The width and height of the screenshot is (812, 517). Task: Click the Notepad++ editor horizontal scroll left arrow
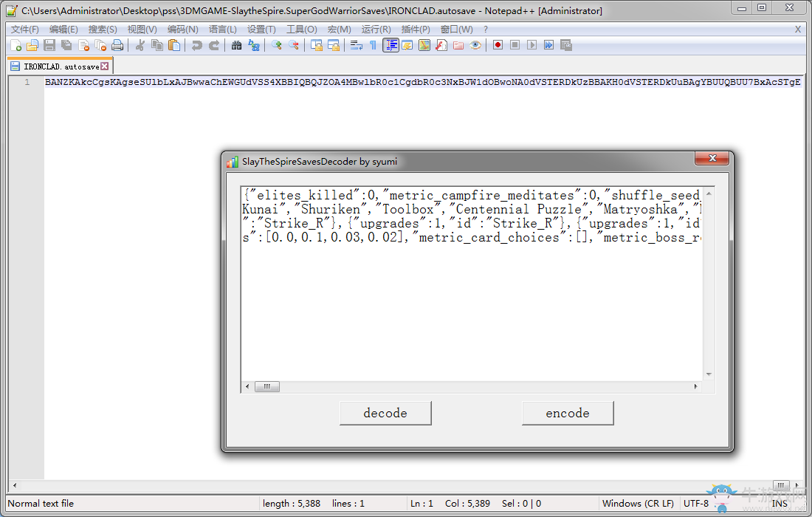pos(15,485)
